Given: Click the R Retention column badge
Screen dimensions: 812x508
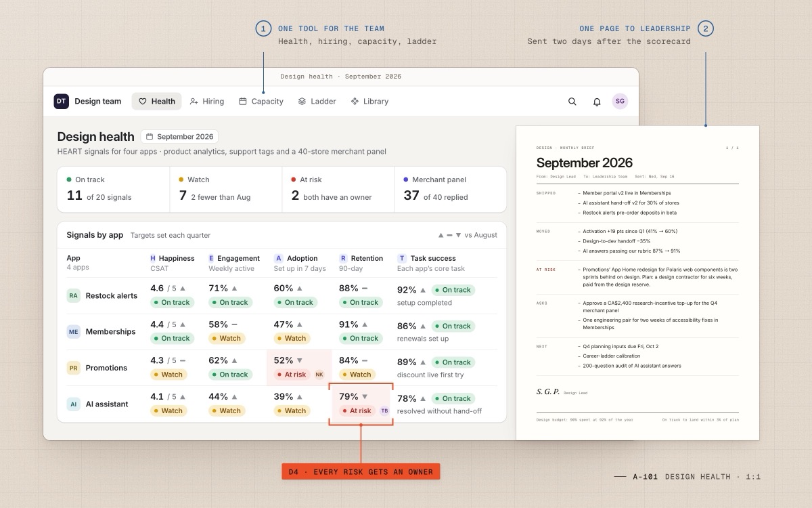Looking at the screenshot, I should (x=343, y=258).
